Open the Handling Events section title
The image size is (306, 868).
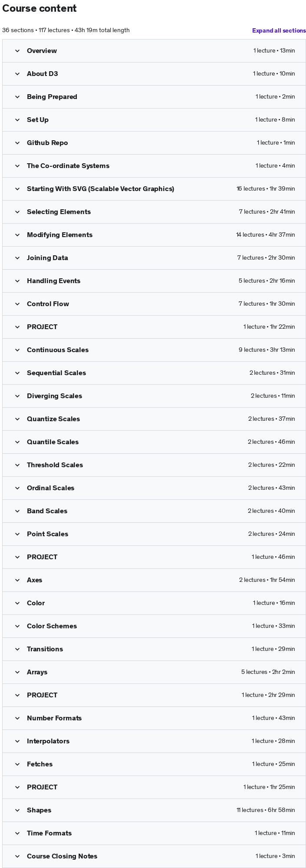(53, 281)
